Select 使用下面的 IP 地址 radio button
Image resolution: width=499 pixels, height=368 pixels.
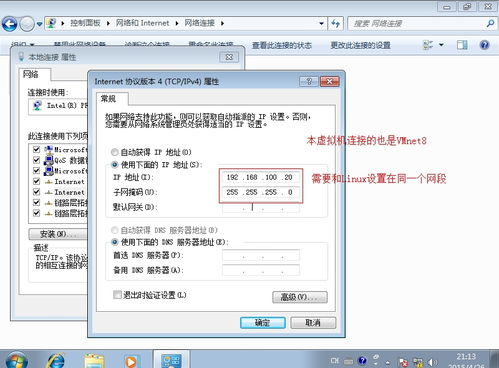pos(114,165)
